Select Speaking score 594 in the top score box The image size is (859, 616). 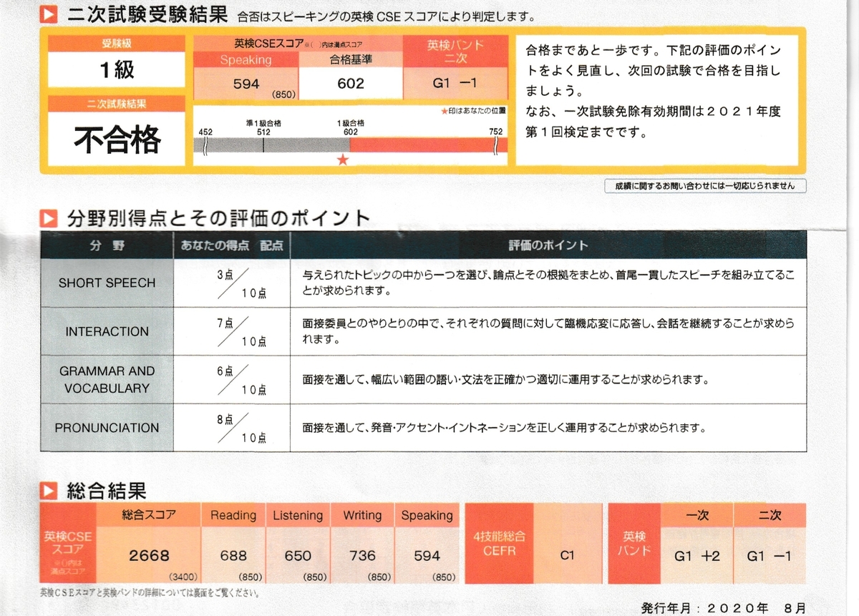pyautogui.click(x=246, y=83)
